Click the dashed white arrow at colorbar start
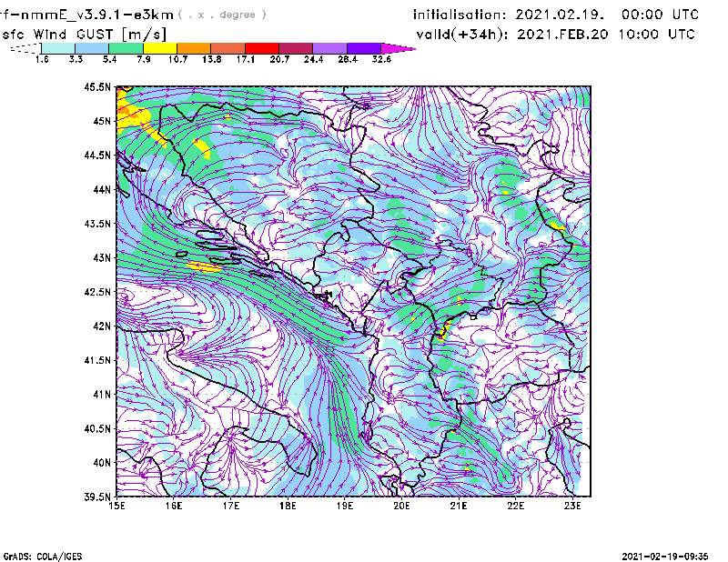Viewport: 728px width, 562px height. point(25,48)
